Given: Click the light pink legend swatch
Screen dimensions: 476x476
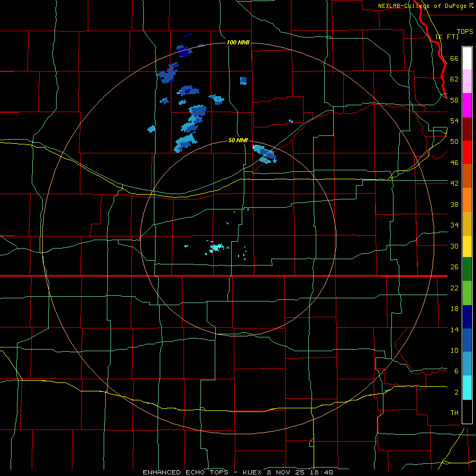Looking at the screenshot, I should pos(467,81).
